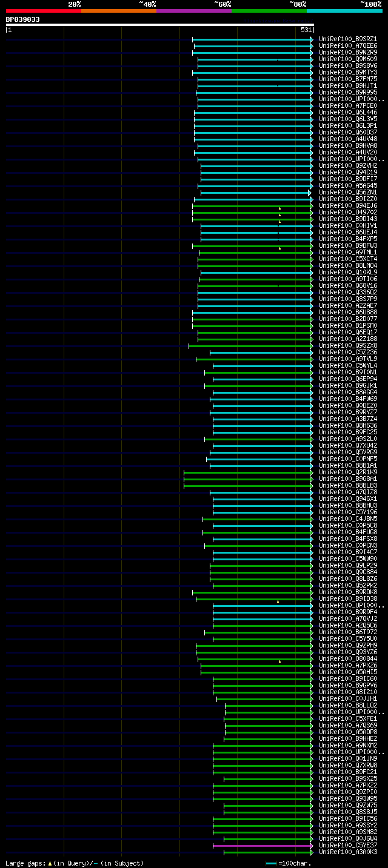Screen dimensions: 388x868
Task: Open hit UniRef100_A7QEE6
Action: [348, 45]
